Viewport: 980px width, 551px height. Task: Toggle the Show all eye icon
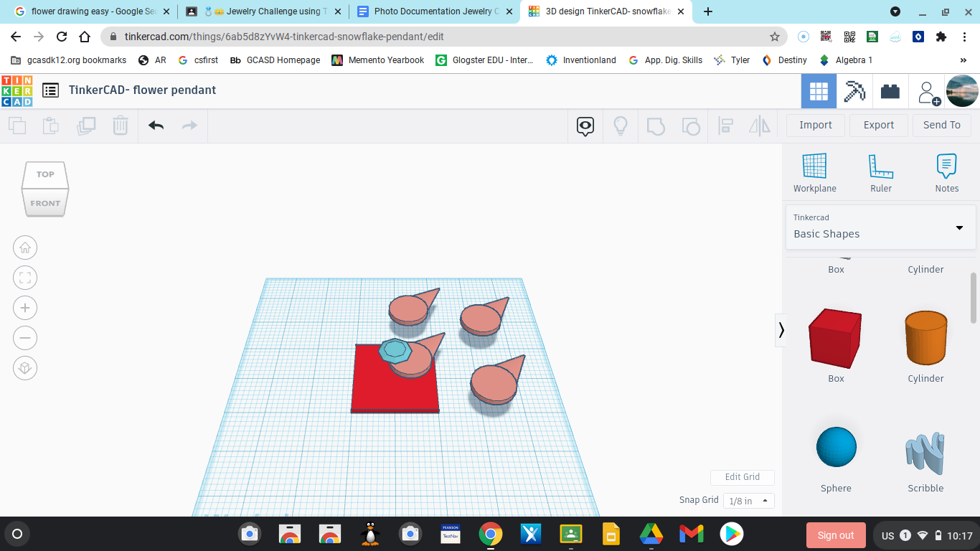click(585, 127)
